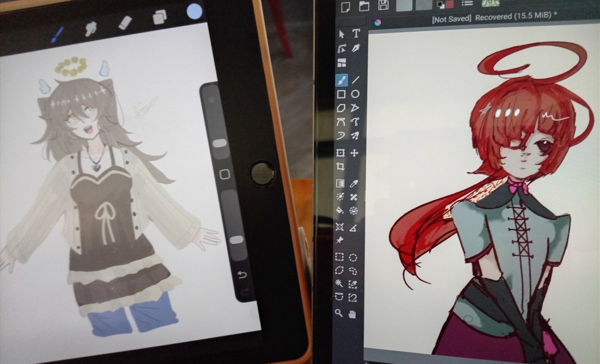The image size is (600, 364).
Task: Open Krita's brush settings list icon
Action: 467,3
